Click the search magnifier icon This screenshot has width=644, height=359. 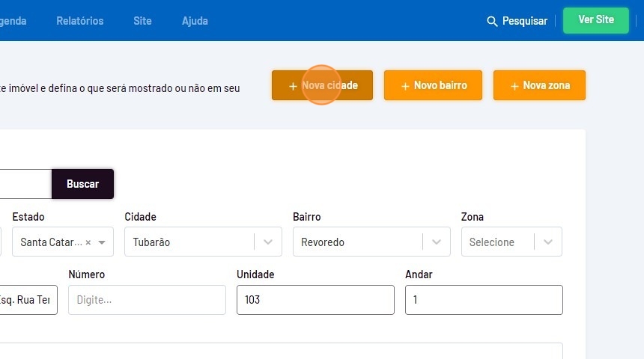(x=492, y=21)
